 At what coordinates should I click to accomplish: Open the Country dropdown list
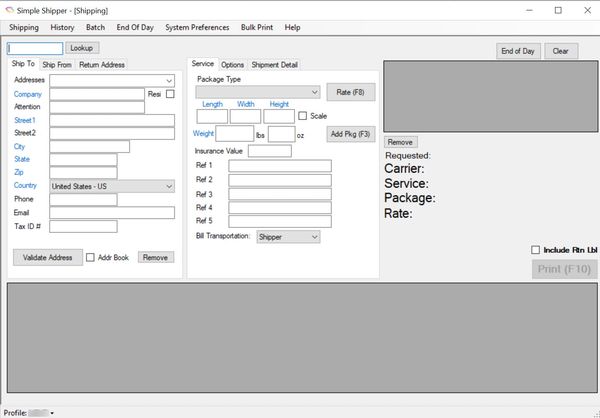click(x=168, y=185)
